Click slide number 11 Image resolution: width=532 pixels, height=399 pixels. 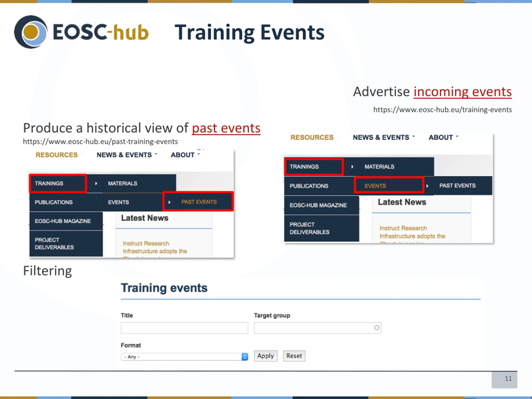[508, 379]
